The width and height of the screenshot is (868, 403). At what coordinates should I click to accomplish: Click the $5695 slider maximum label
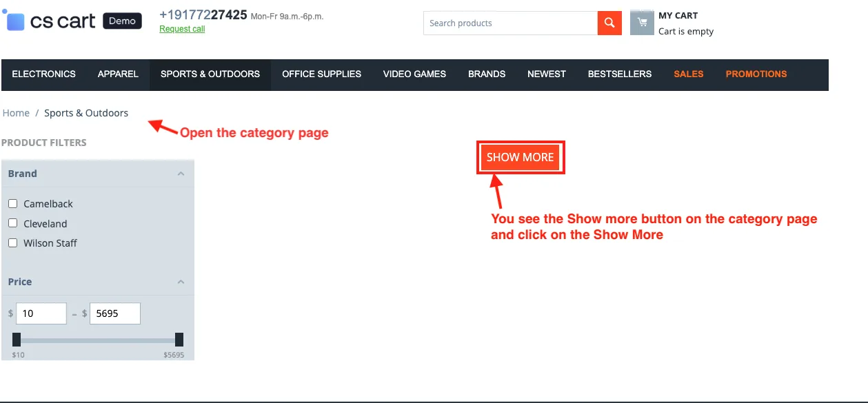click(x=174, y=355)
